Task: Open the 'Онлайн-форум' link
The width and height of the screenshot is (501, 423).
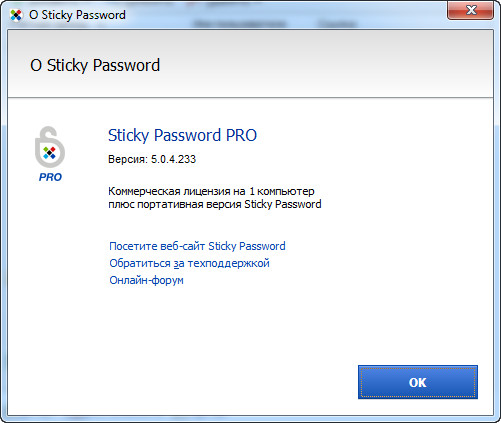Action: point(146,280)
